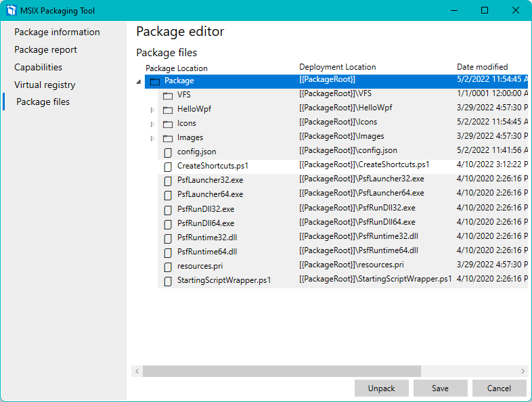Select the VFS folder row
This screenshot has height=402, width=532.
click(342, 95)
